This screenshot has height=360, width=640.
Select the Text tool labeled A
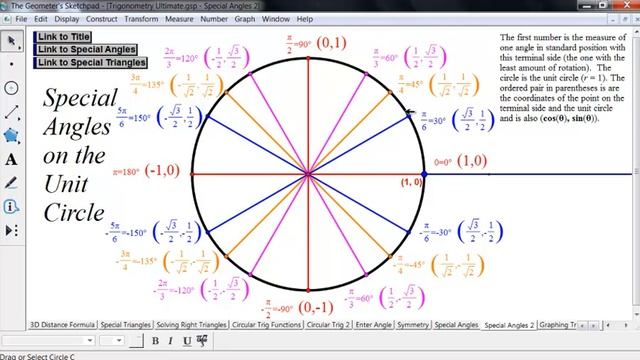click(x=11, y=160)
